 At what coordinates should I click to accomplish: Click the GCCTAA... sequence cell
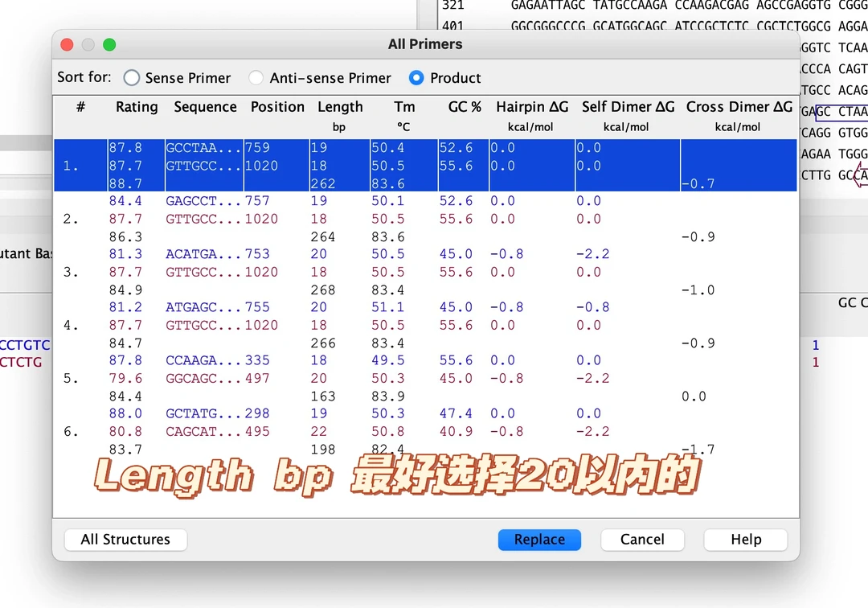[203, 148]
